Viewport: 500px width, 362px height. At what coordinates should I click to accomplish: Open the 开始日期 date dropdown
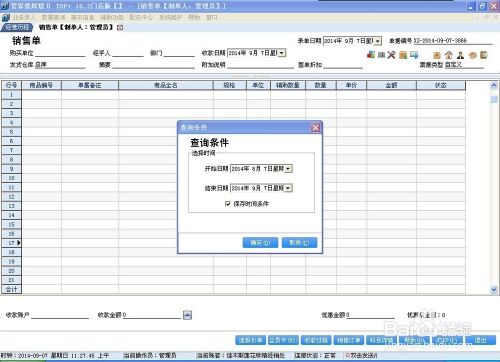click(288, 169)
